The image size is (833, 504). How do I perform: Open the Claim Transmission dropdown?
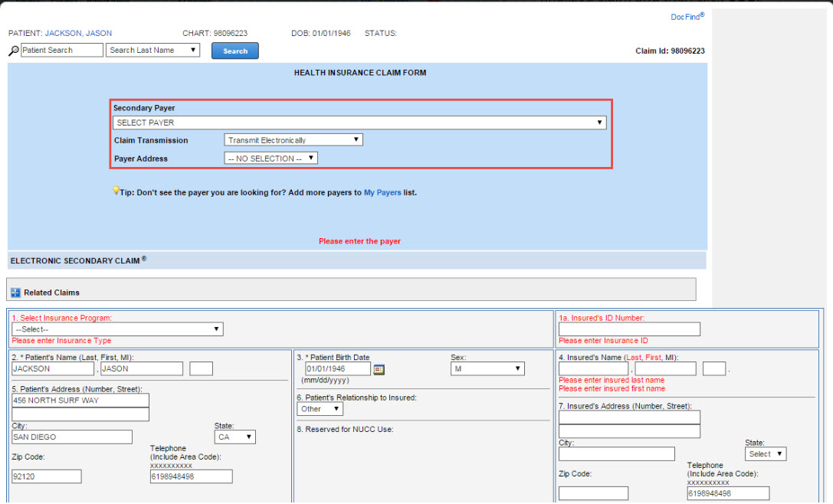click(294, 140)
